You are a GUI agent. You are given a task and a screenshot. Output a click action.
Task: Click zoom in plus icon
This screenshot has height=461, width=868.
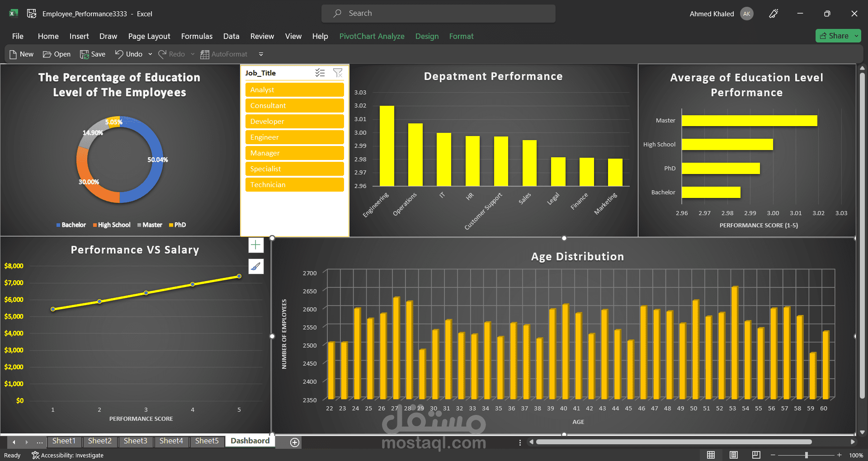pyautogui.click(x=840, y=455)
